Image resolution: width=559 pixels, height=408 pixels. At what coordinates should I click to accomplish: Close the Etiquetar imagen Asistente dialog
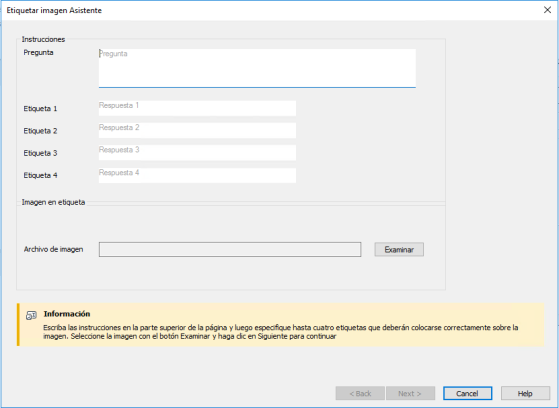(547, 10)
